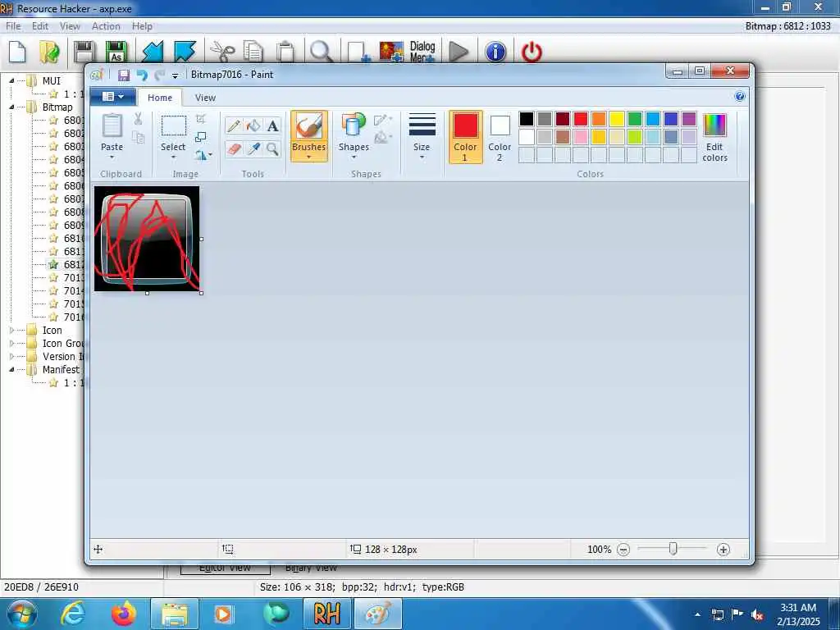840x630 pixels.
Task: Open the Action menu in Resource Hacker
Action: coord(106,26)
